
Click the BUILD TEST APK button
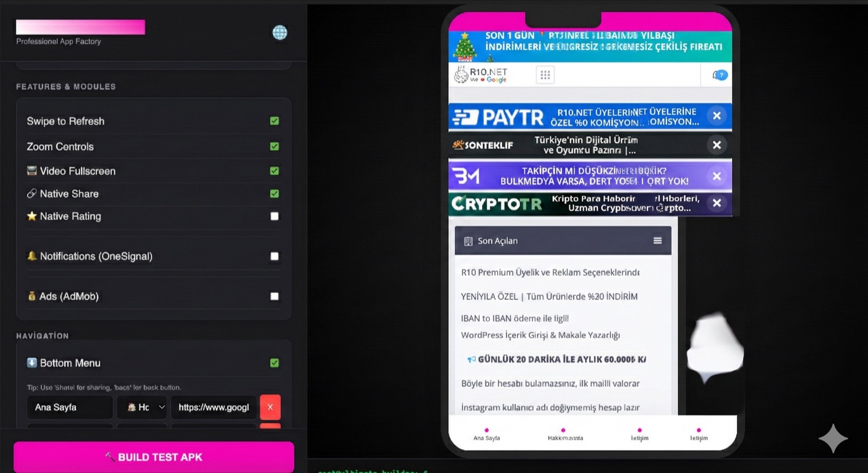tap(154, 457)
